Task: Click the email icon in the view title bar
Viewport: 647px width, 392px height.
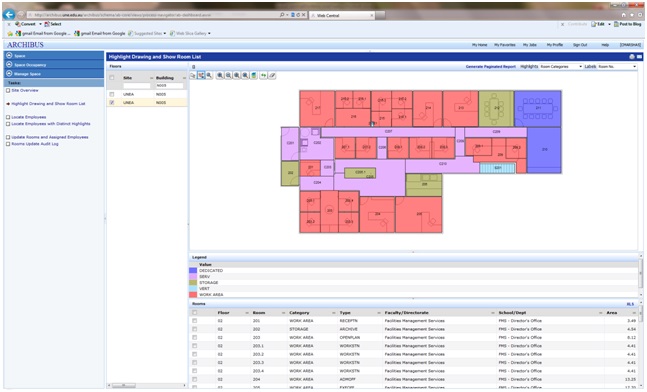Action: pyautogui.click(x=639, y=57)
